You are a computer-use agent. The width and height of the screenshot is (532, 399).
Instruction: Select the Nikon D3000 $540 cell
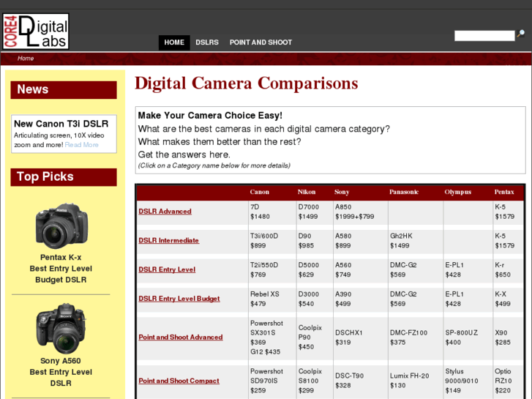pyautogui.click(x=315, y=299)
